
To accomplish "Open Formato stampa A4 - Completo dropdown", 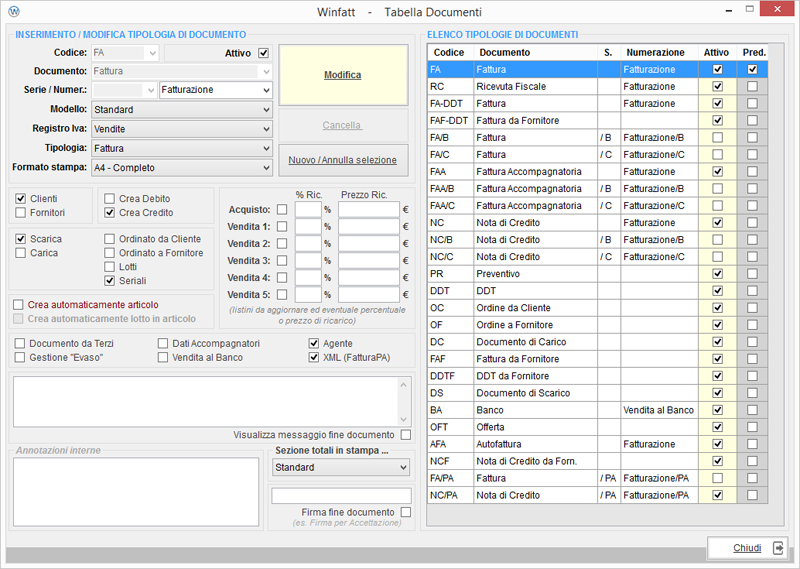I will point(182,168).
